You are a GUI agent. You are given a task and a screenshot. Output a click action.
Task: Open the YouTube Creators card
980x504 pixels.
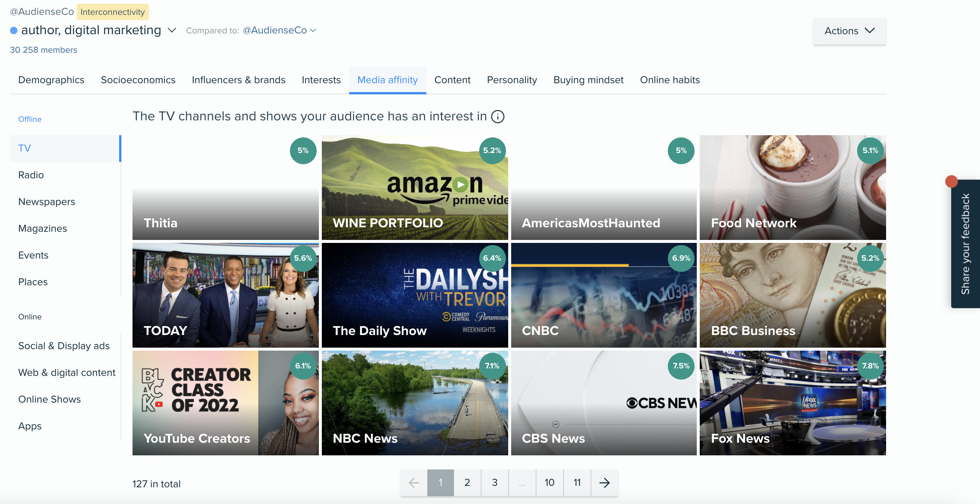225,403
